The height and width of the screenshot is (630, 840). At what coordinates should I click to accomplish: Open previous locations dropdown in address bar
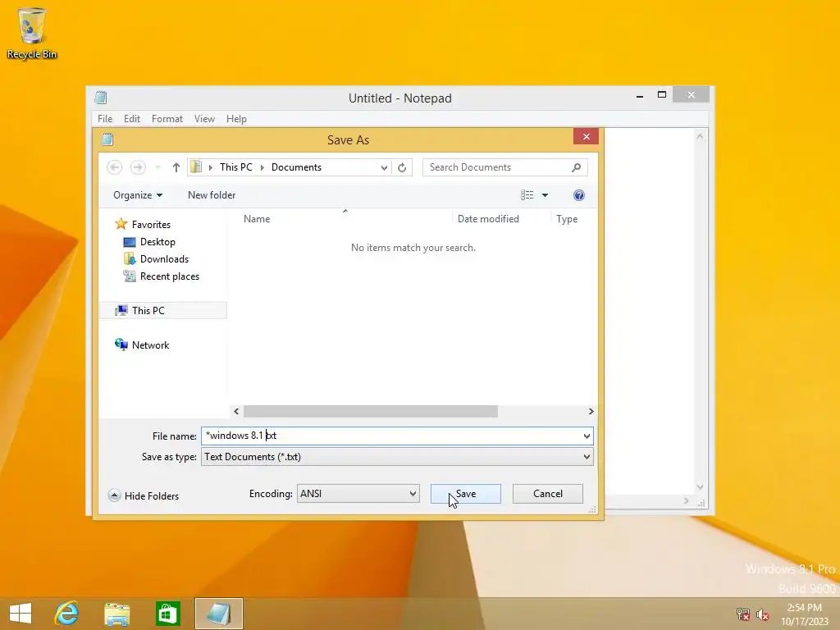click(384, 167)
